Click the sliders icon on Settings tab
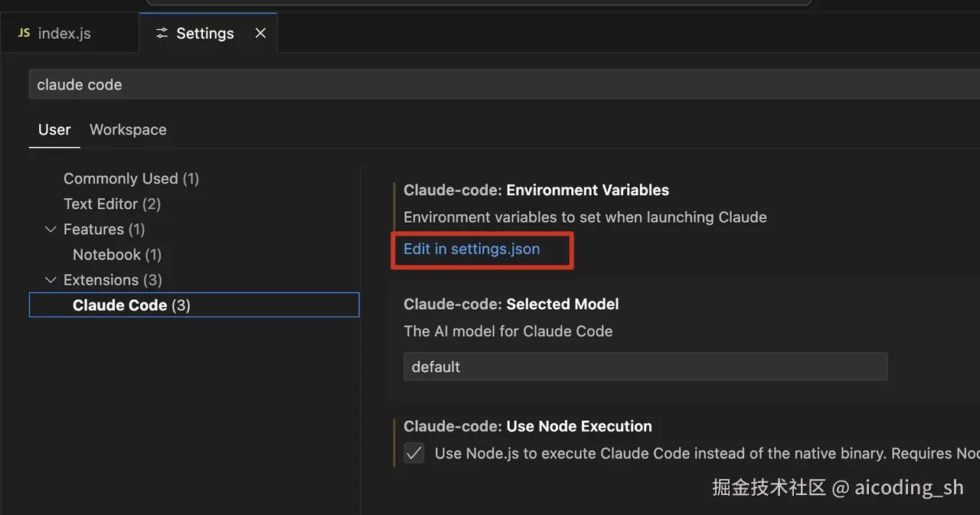 162,33
